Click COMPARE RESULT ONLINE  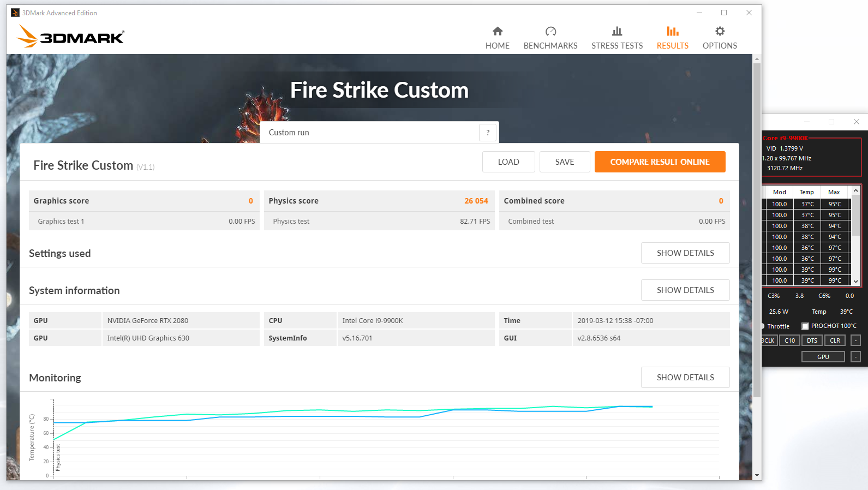tap(660, 162)
